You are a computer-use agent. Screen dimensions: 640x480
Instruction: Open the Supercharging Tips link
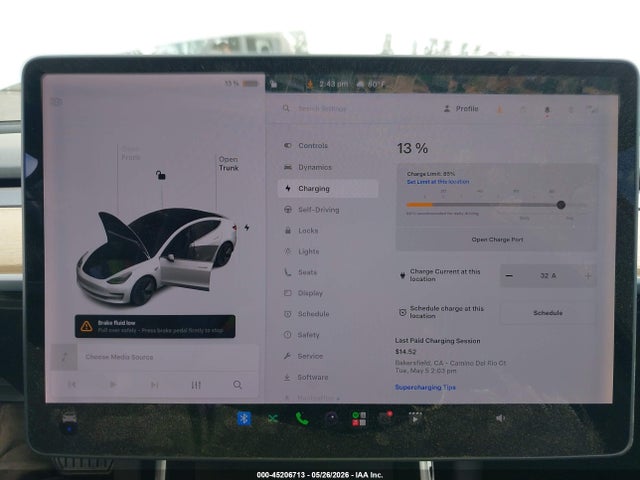(425, 387)
